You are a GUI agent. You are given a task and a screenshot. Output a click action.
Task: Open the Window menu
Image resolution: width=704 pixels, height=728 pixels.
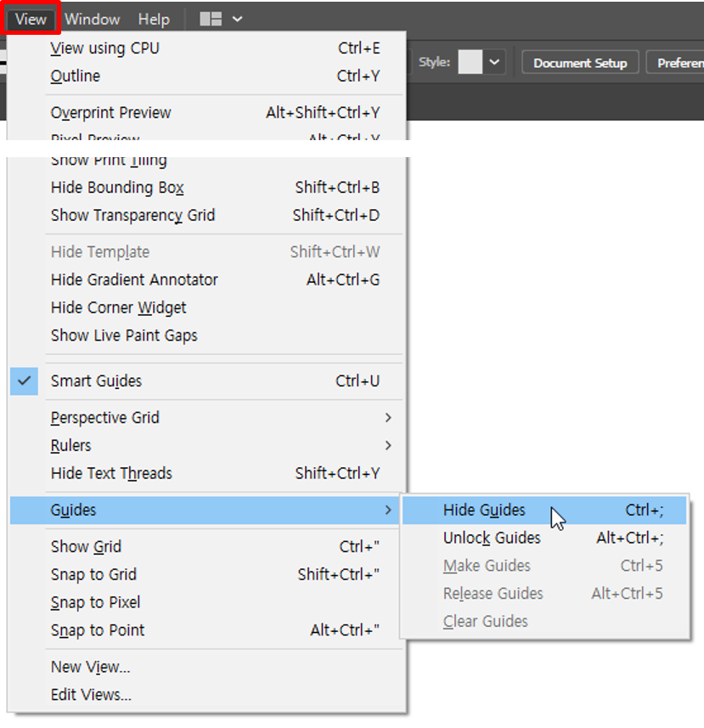point(92,19)
